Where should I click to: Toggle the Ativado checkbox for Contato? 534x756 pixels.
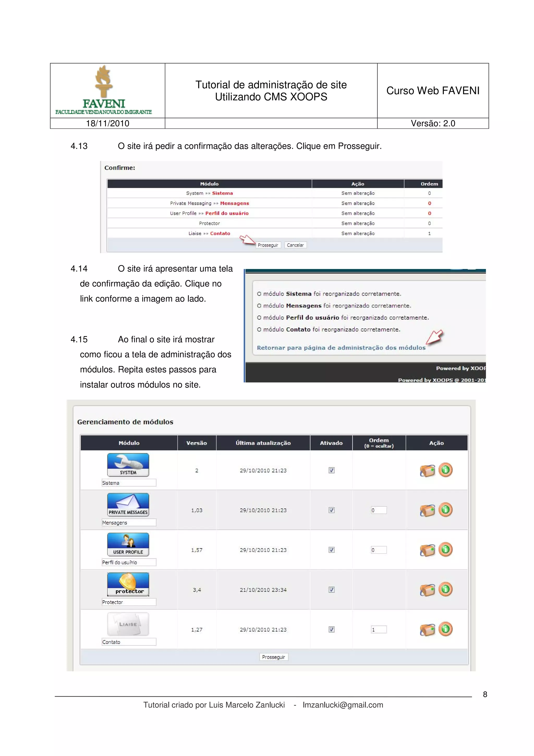coord(331,629)
